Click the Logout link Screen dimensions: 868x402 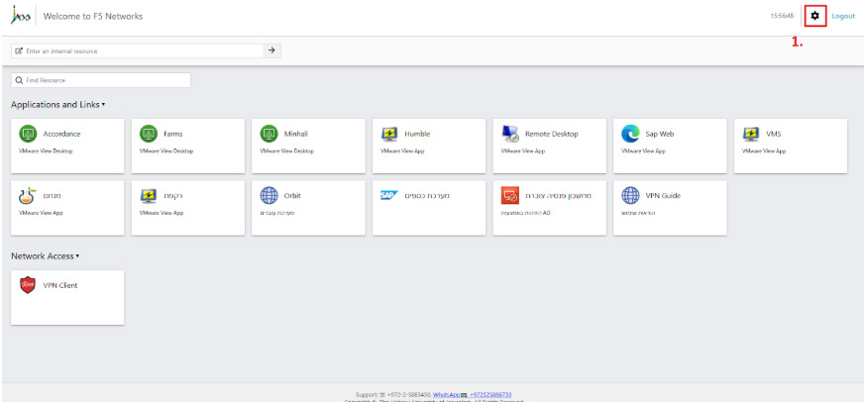[x=843, y=16]
